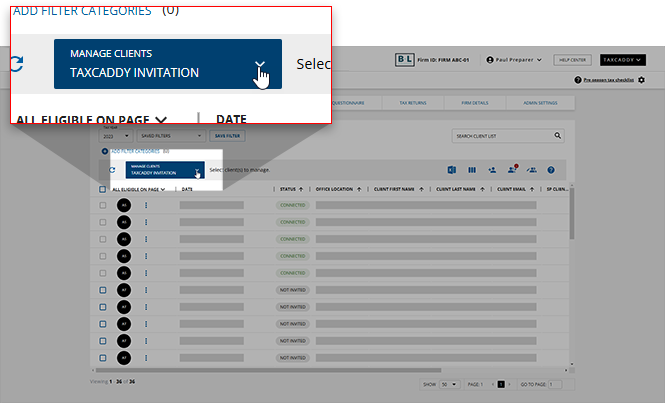Toggle the select-all checkbox in the header row

coord(102,189)
